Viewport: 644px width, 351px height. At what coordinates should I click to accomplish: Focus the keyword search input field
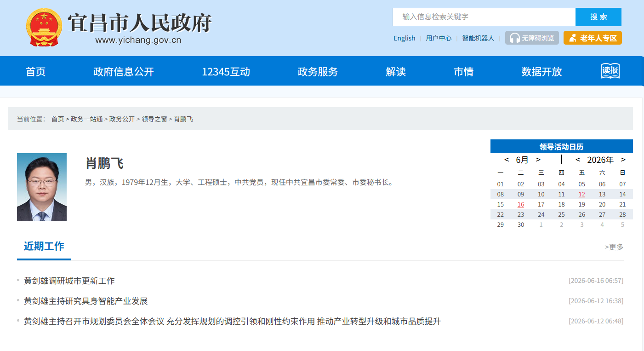pyautogui.click(x=484, y=17)
